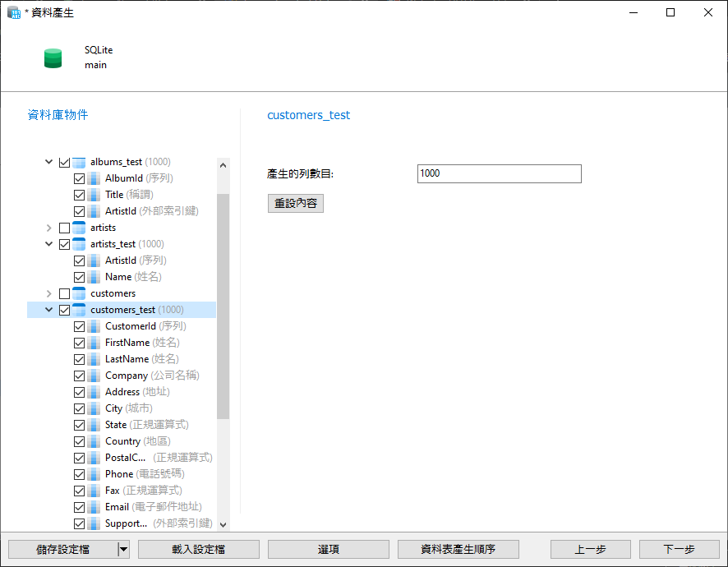Collapse the albums_test tree node
Screen dimensions: 728x567
pos(48,162)
